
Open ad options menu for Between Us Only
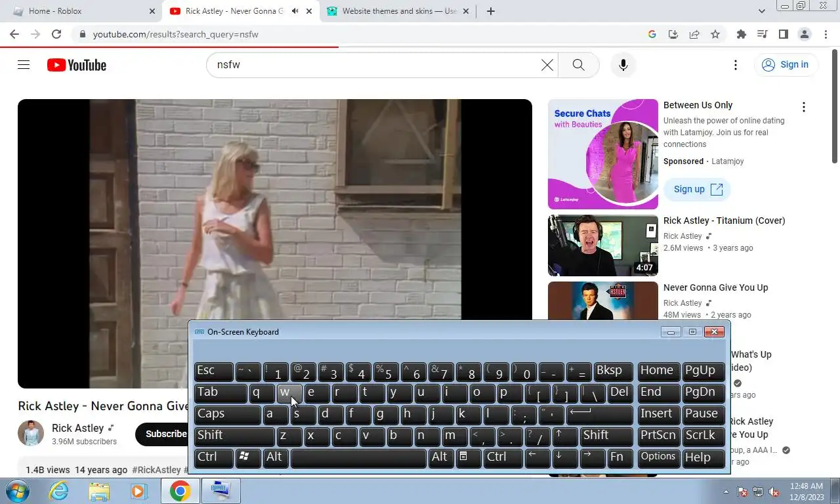803,107
